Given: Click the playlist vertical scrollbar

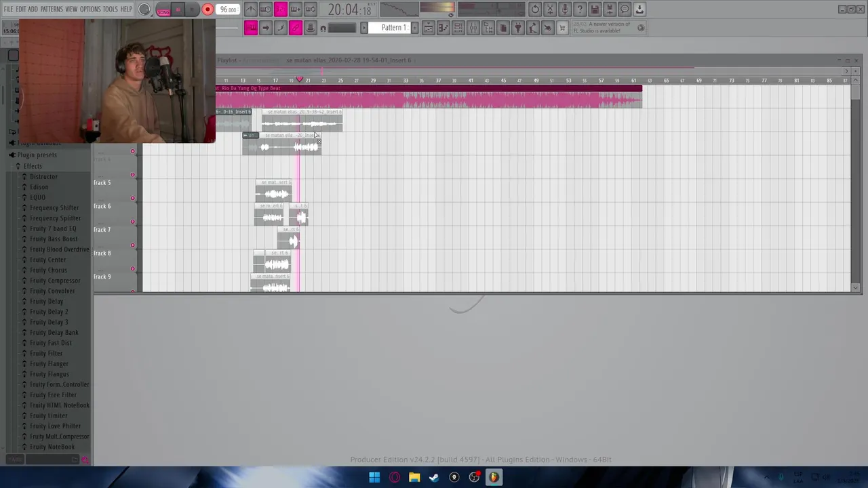Looking at the screenshot, I should 855,183.
